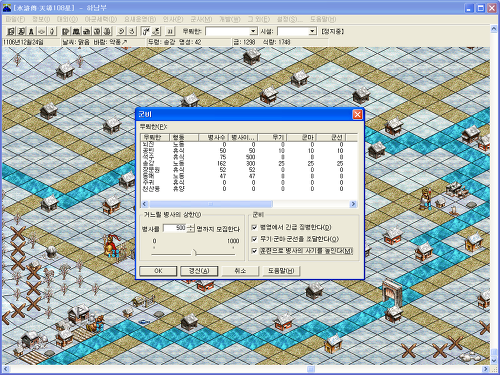500x375 pixels.
Task: Confirm dialog with OK button
Action: tap(158, 271)
